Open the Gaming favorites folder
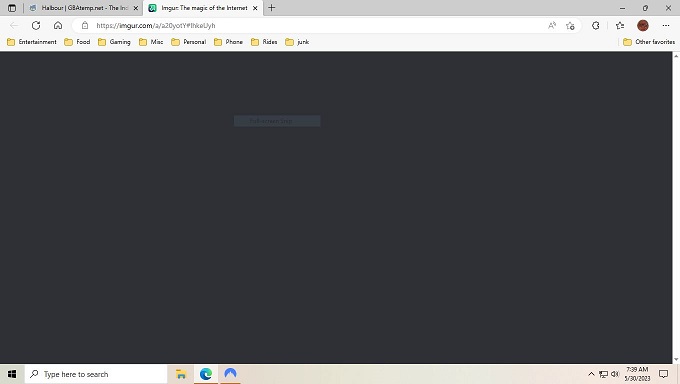Image resolution: width=680 pixels, height=384 pixels. [x=114, y=42]
